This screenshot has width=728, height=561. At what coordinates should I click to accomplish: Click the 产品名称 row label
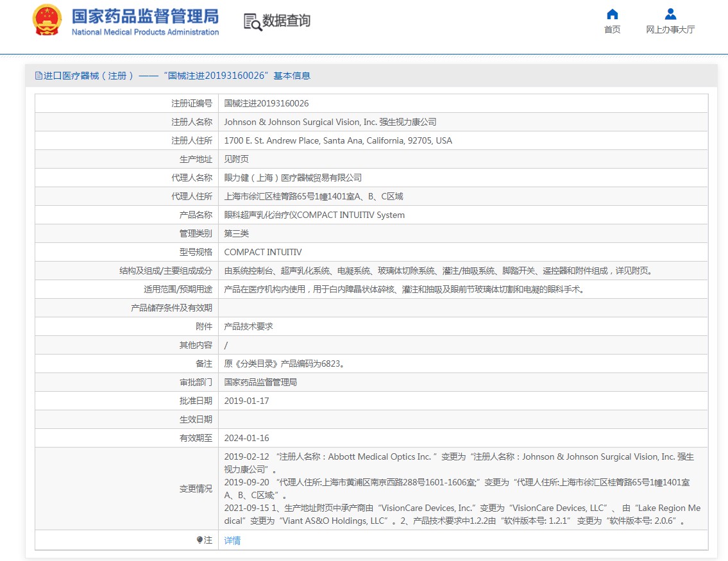[x=196, y=215]
